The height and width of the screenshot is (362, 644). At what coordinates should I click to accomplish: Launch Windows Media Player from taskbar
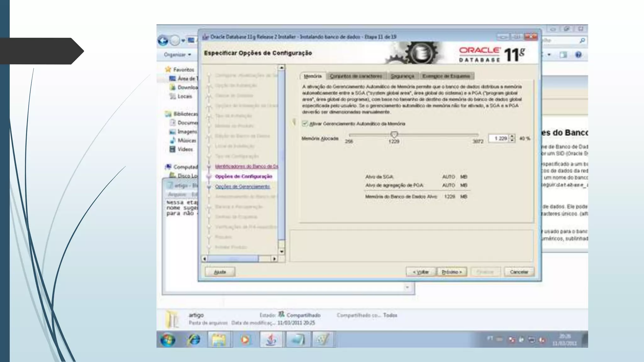point(245,340)
